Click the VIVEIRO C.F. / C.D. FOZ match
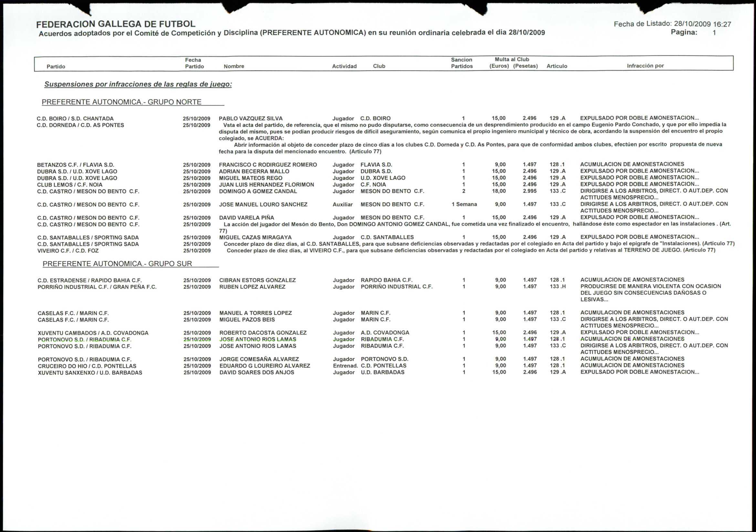The width and height of the screenshot is (756, 532). pos(68,251)
